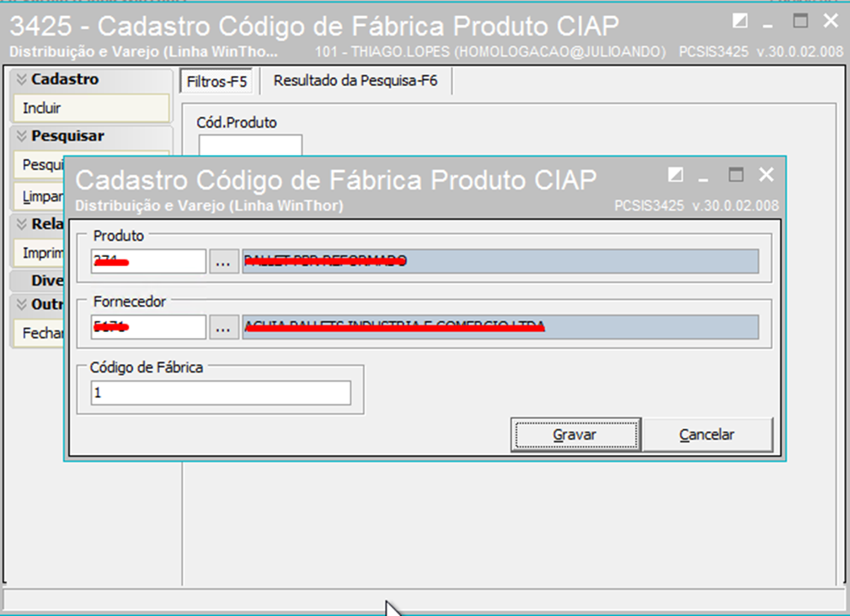Minimize the Cadastro Código de Fábrica dialog
This screenshot has width=850, height=616.
704,175
